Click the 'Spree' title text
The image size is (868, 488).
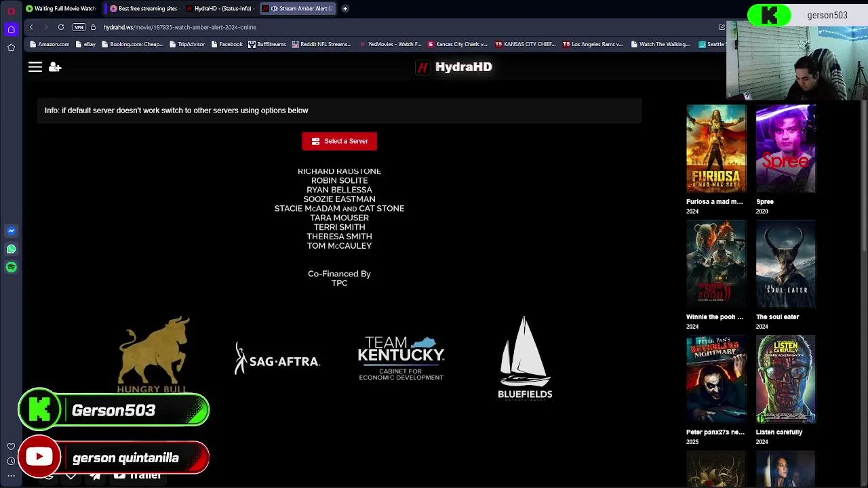pos(765,202)
